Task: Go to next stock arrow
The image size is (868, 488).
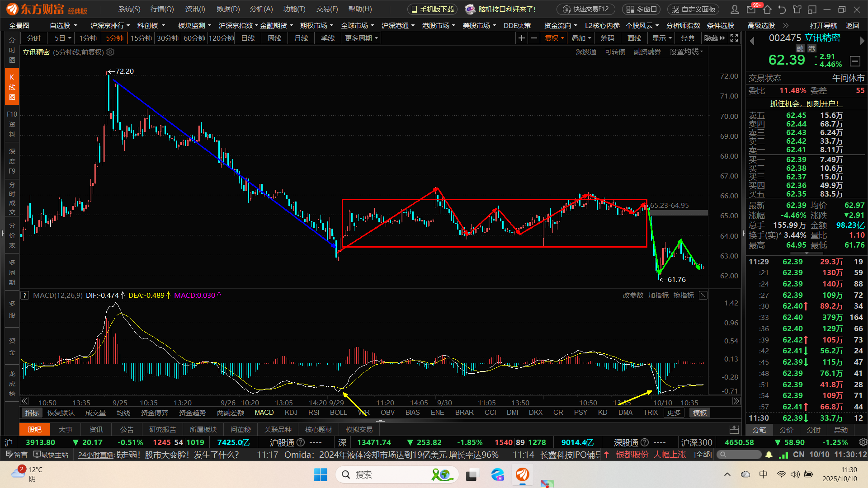Action: [x=862, y=41]
